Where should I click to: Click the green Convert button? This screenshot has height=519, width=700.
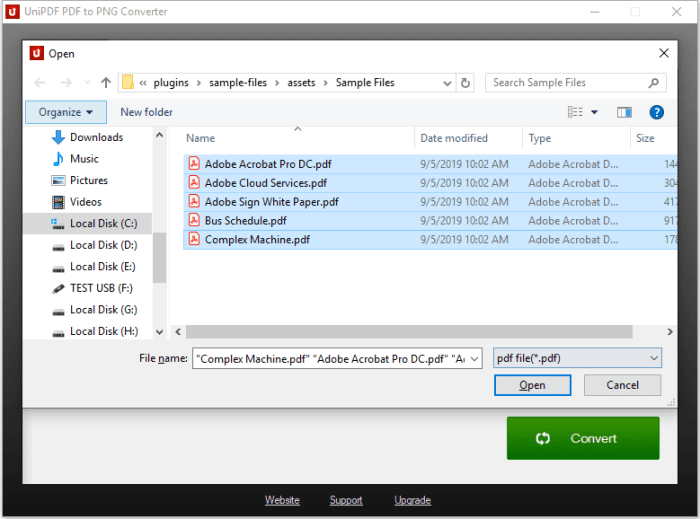point(582,438)
